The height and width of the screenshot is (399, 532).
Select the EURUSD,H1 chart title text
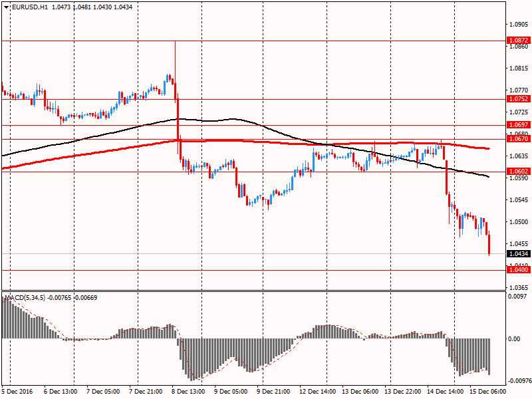click(x=30, y=7)
